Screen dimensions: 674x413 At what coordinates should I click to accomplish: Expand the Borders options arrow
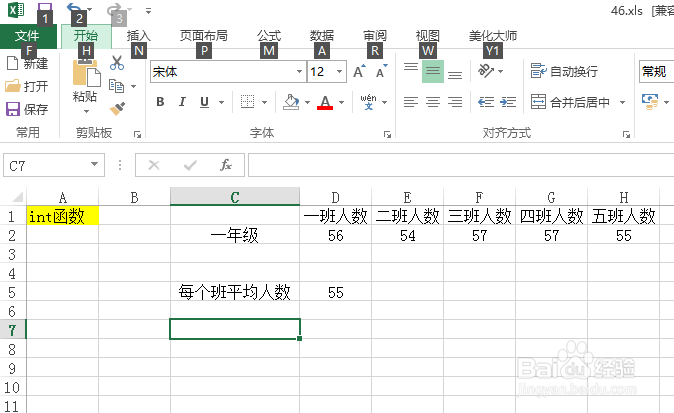click(265, 102)
